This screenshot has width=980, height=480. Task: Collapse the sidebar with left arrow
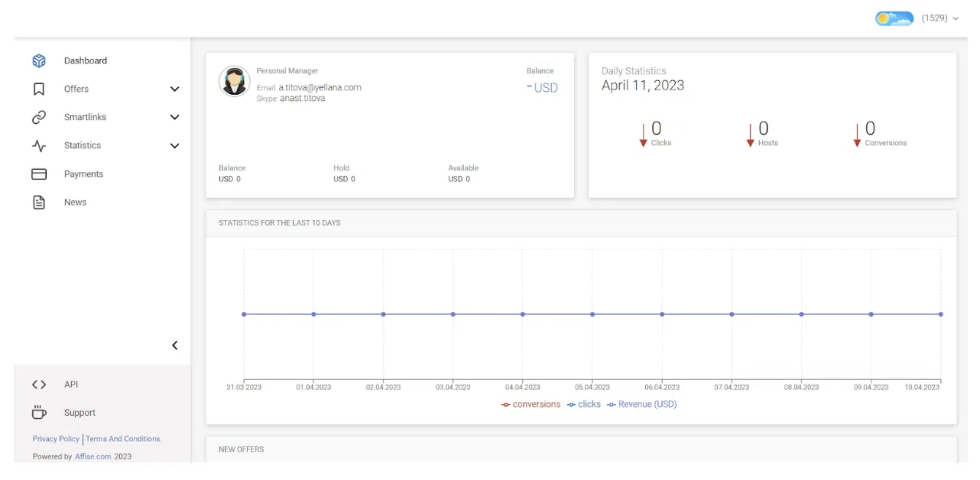pos(174,345)
